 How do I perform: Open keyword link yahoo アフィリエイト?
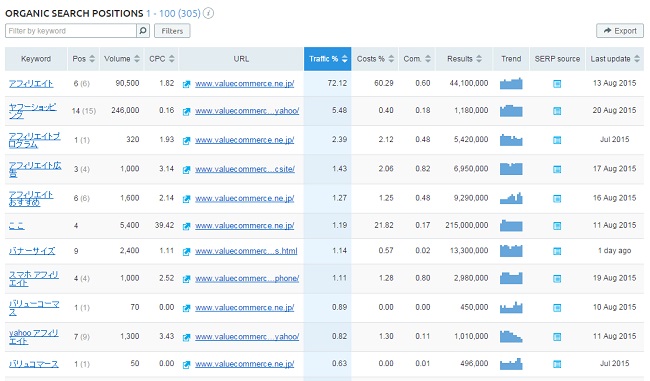34,337
